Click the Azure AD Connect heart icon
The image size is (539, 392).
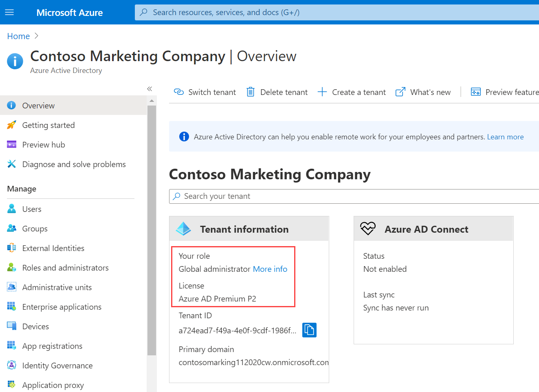pos(368,229)
